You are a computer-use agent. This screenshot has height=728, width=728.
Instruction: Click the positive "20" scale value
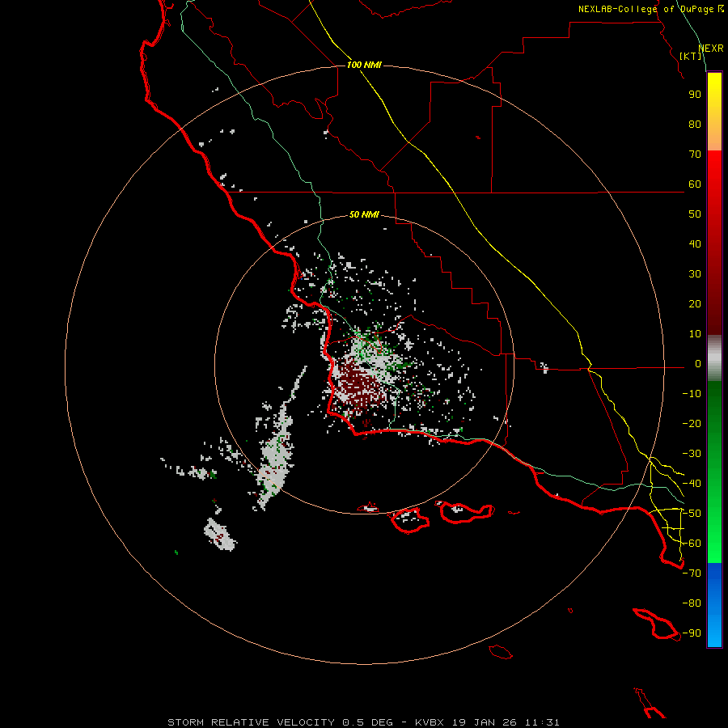pos(695,303)
